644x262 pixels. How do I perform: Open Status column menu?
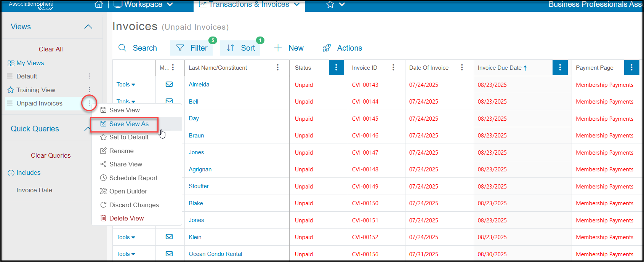tap(336, 67)
